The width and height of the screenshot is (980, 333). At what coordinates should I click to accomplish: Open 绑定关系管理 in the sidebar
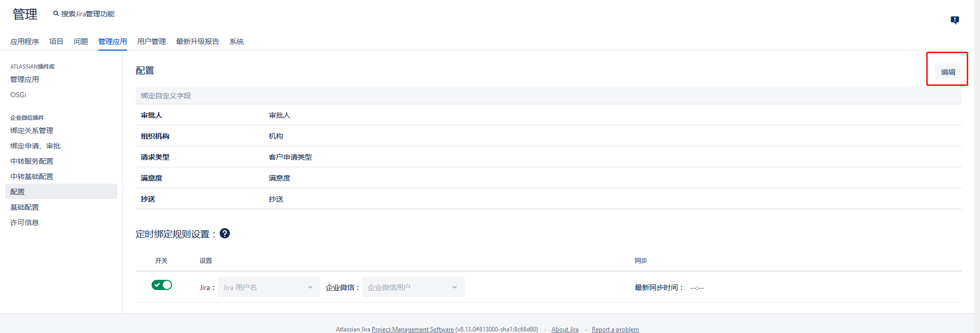pyautogui.click(x=32, y=130)
